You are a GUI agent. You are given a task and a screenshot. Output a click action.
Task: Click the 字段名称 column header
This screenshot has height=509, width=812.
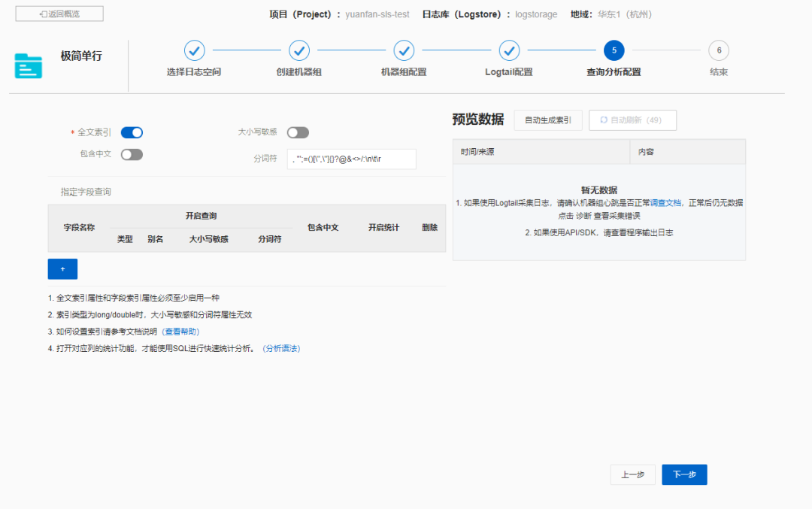(x=79, y=227)
